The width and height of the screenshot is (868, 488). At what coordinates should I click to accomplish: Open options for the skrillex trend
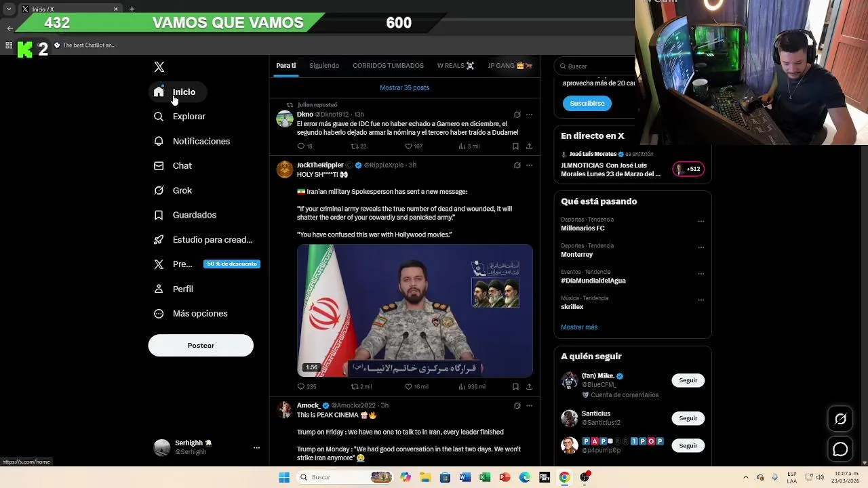click(701, 300)
